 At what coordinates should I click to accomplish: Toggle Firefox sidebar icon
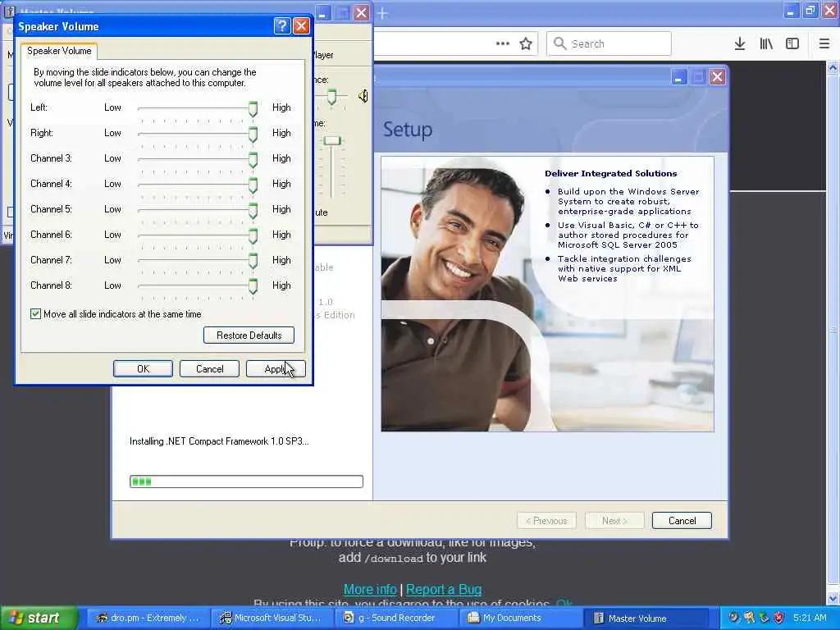[792, 43]
